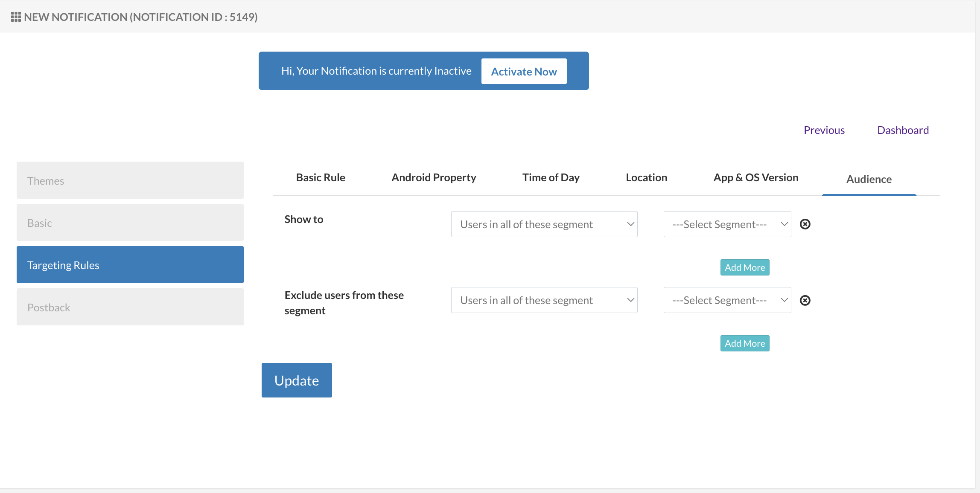Click Add More under Exclude users
Viewport: 980px width, 493px height.
744,343
